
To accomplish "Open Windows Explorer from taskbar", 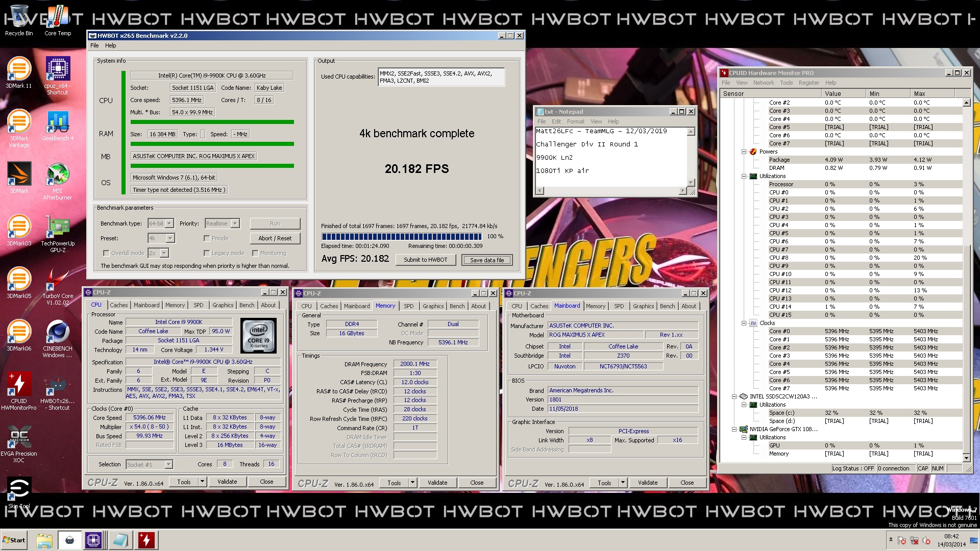I will [44, 540].
